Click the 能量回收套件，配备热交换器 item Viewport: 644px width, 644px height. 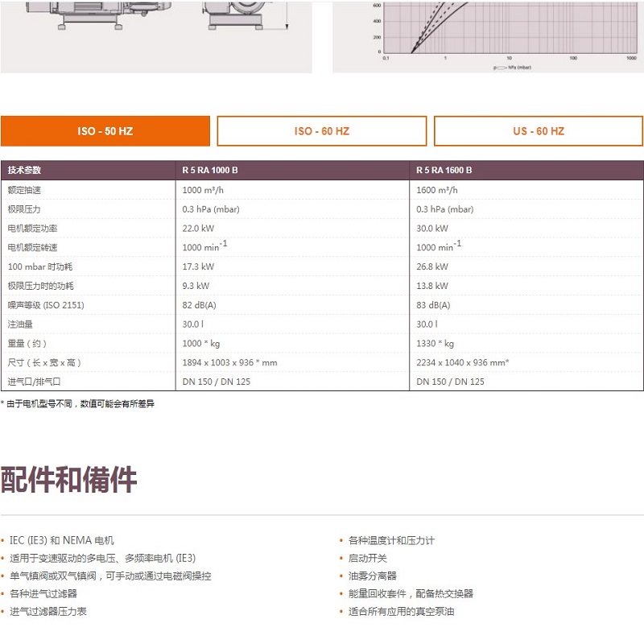point(411,593)
